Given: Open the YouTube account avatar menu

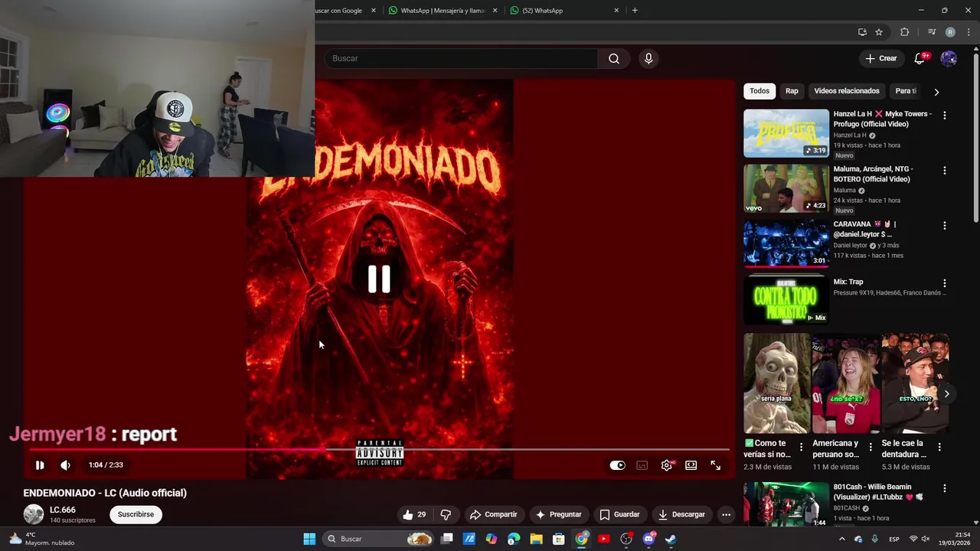Looking at the screenshot, I should coord(949,58).
